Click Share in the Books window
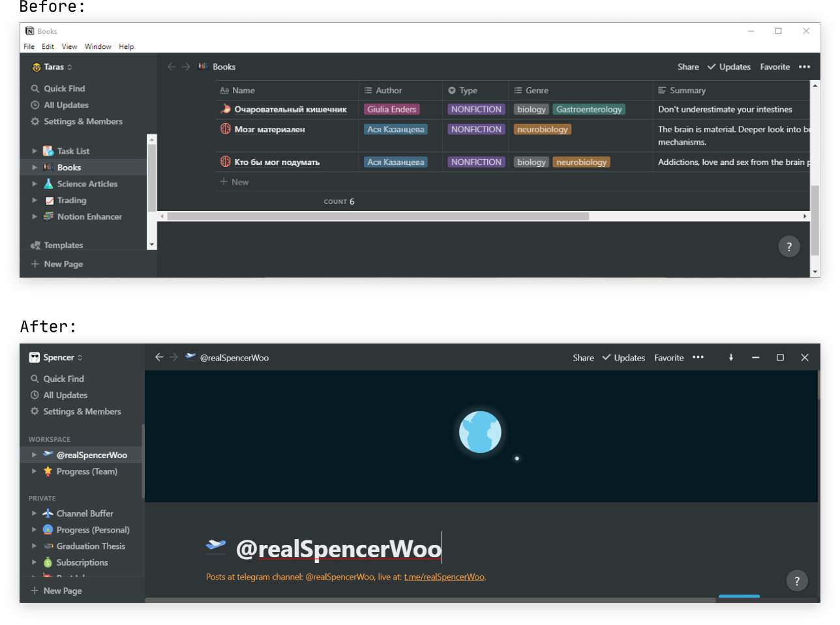 (688, 67)
